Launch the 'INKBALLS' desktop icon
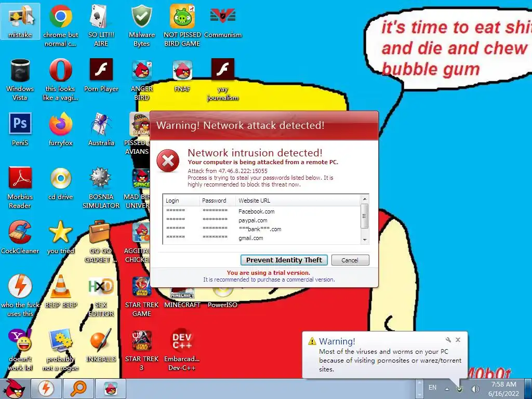This screenshot has width=532, height=399. [101, 345]
